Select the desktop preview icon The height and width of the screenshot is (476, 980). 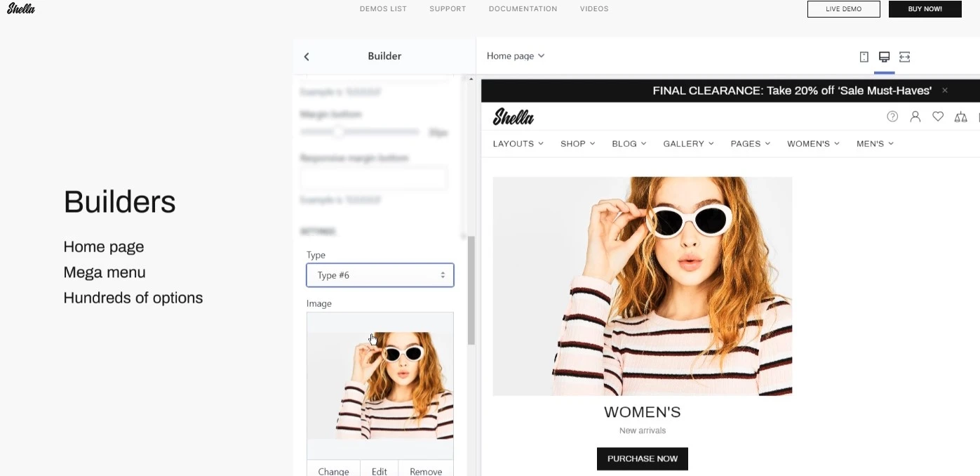click(884, 57)
